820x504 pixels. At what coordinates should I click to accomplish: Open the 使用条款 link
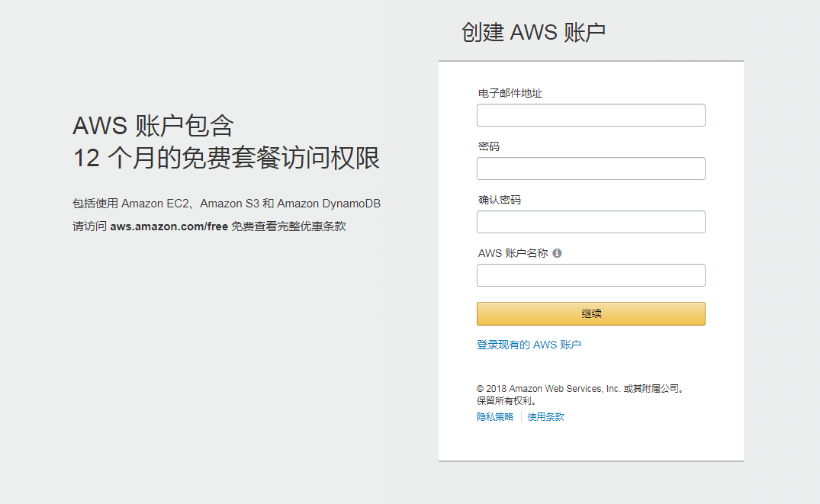(545, 416)
